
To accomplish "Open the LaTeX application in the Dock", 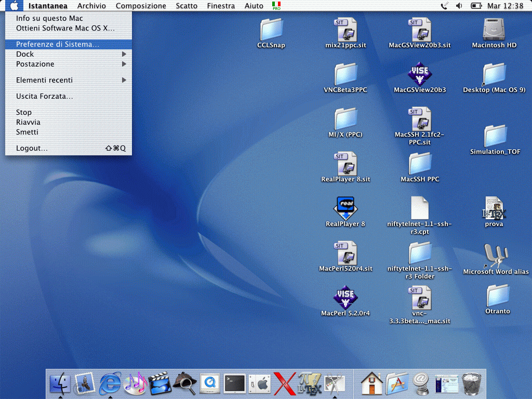I will (310, 383).
